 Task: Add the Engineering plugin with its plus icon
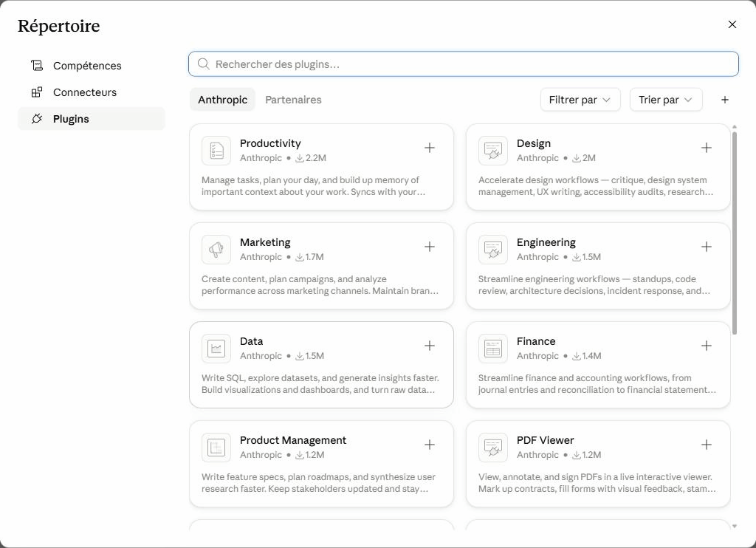706,247
